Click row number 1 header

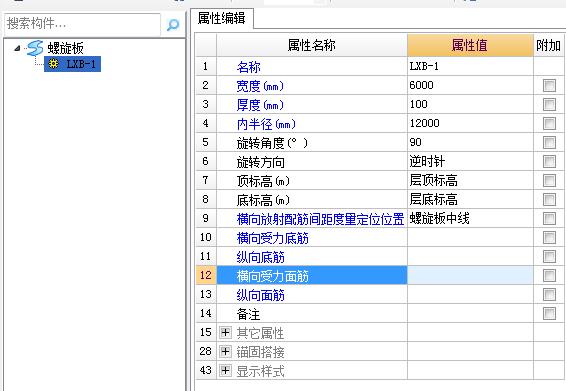coord(206,66)
